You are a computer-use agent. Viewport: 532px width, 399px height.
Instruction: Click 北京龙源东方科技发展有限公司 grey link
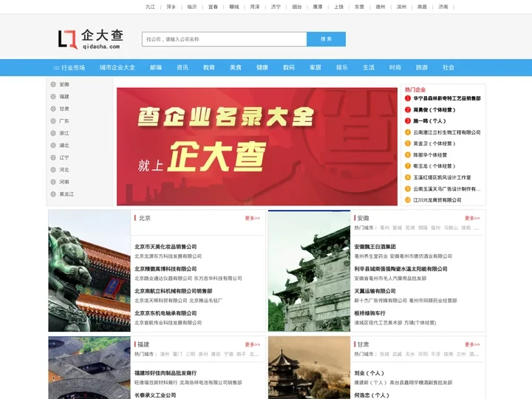coord(168,256)
